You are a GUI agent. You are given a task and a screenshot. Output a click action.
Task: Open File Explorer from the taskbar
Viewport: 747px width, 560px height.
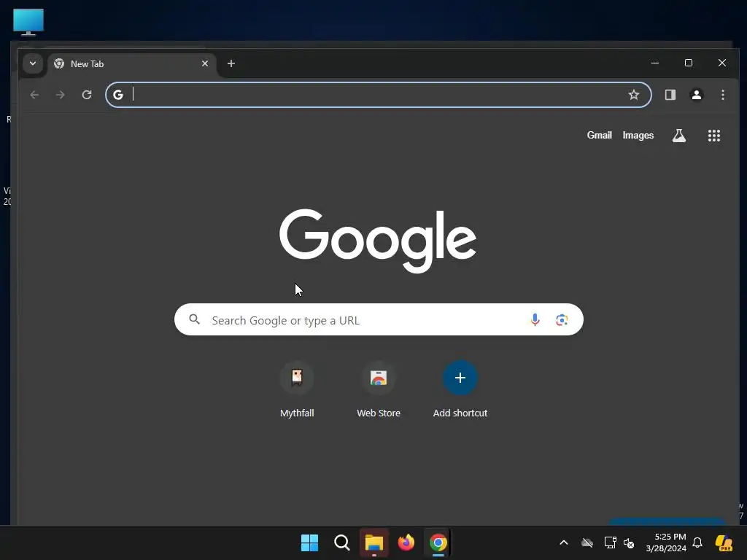(374, 542)
